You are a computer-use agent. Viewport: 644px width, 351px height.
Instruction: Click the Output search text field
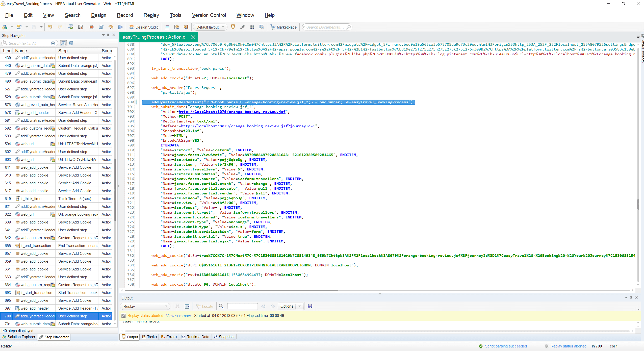242,306
